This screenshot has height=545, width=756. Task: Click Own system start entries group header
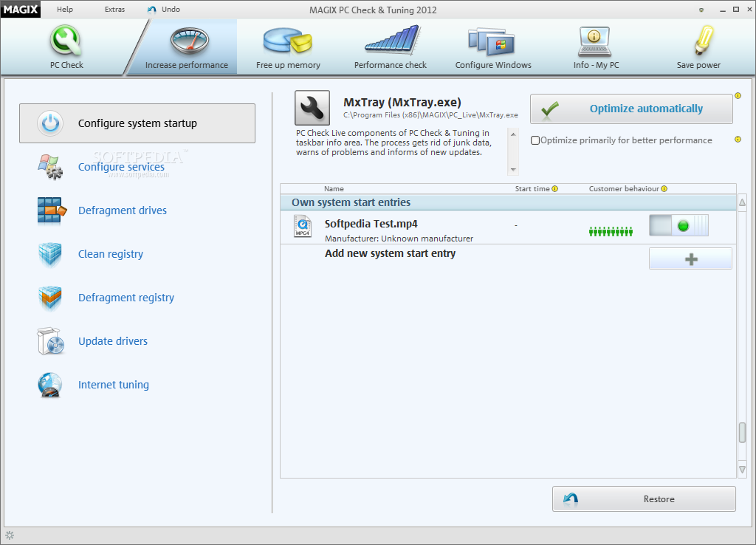coord(508,202)
